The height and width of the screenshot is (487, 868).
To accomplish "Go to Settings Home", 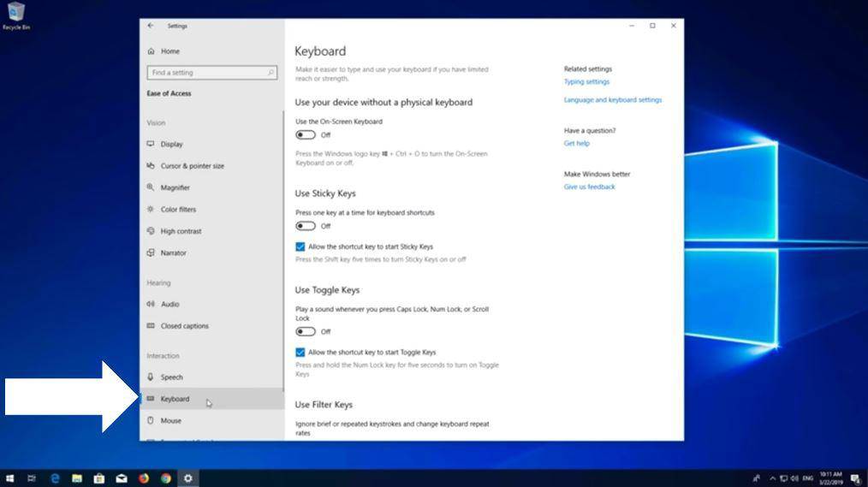I will click(169, 51).
